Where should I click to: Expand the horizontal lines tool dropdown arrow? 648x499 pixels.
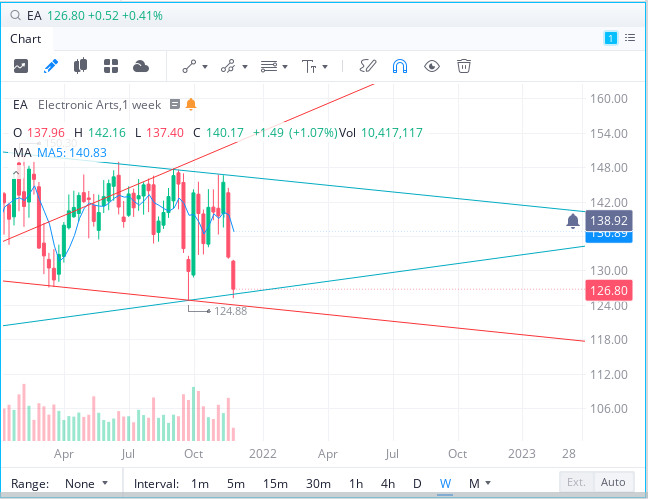pos(285,67)
